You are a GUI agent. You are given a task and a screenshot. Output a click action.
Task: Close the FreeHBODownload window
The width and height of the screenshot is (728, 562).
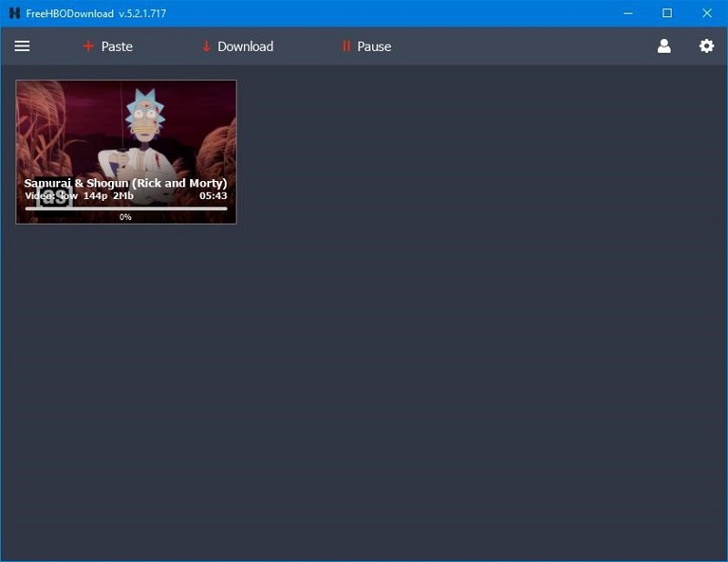[x=707, y=13]
